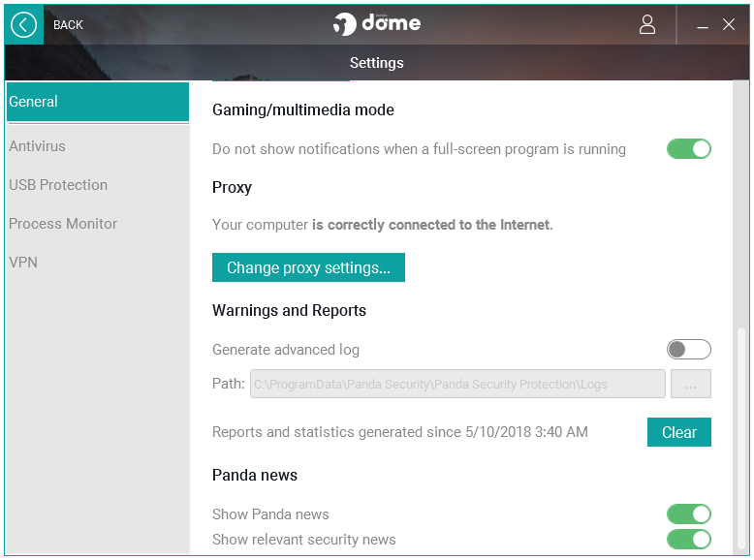
Task: Open the Antivirus settings section
Action: (38, 146)
